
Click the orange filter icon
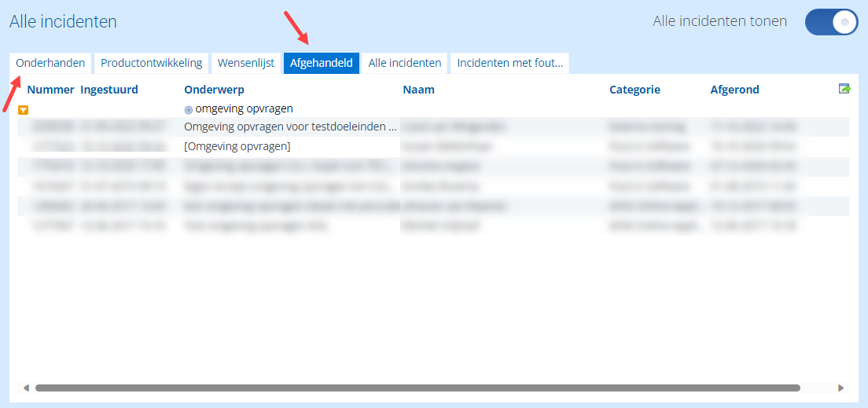pos(23,110)
